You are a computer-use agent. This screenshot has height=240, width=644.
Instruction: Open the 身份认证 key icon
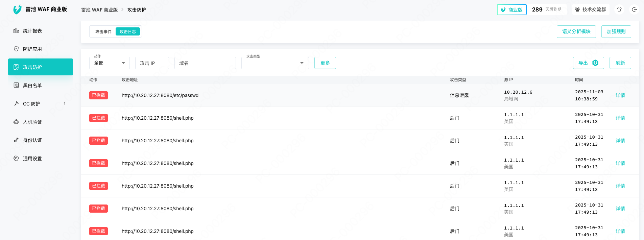[16, 140]
